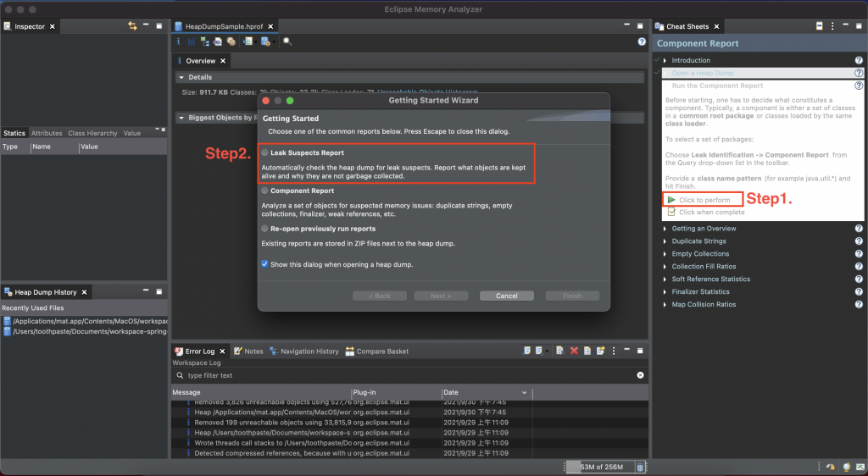Click the globe icon in the status bar
This screenshot has height=476, width=868.
click(847, 468)
